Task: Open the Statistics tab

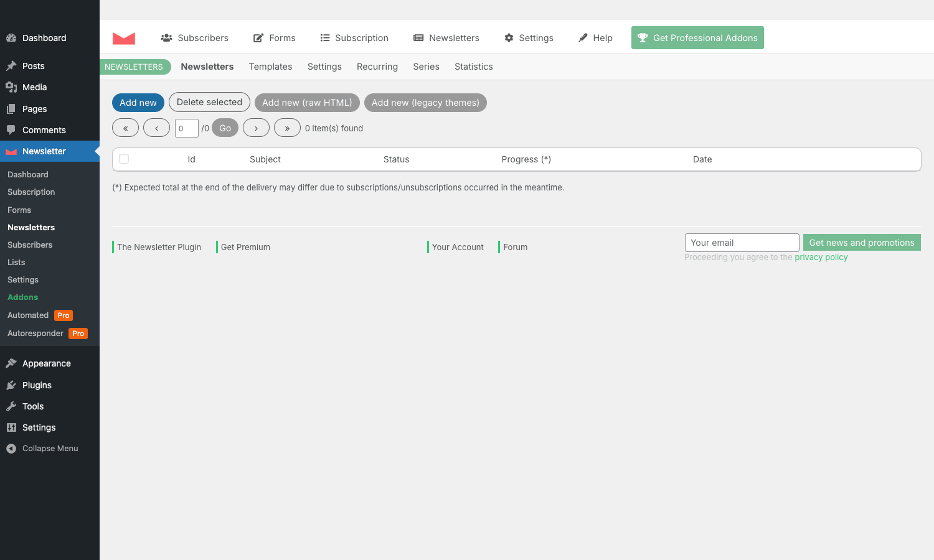Action: pos(473,67)
